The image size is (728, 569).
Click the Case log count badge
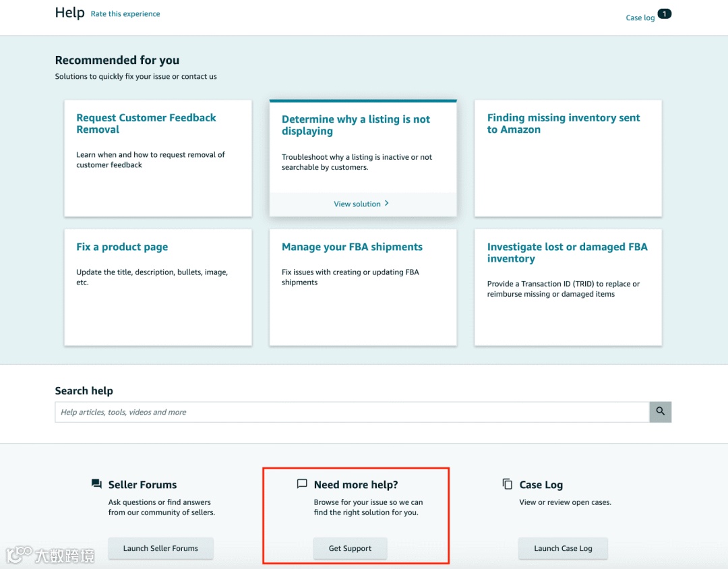665,14
